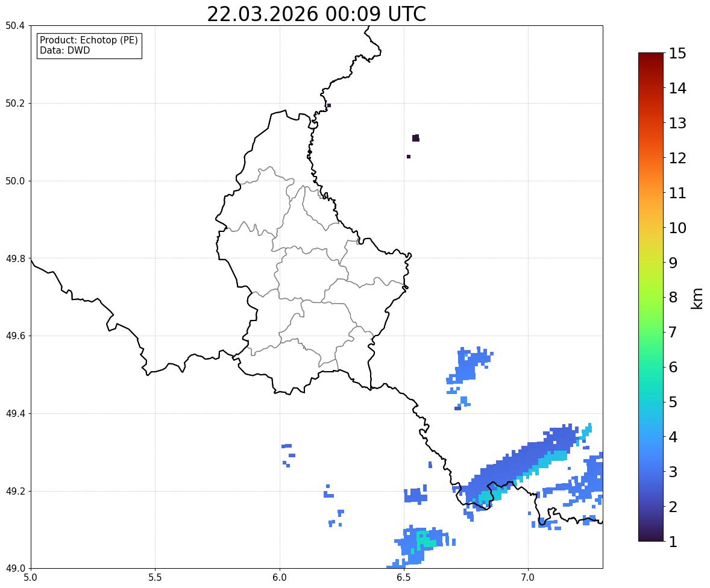This screenshot has width=710, height=588.
Task: Click the colorbar at the 15 km dark red end
Action: pyautogui.click(x=651, y=55)
